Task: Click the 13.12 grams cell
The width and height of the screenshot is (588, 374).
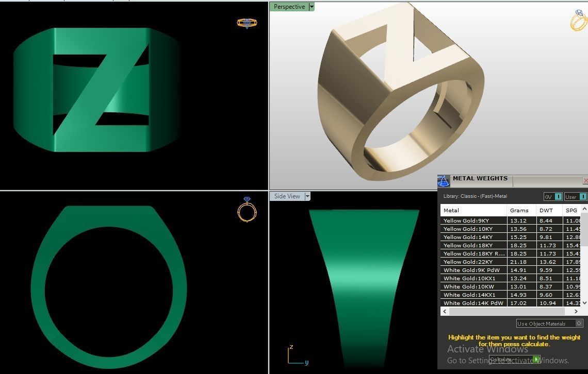Action: pos(521,220)
